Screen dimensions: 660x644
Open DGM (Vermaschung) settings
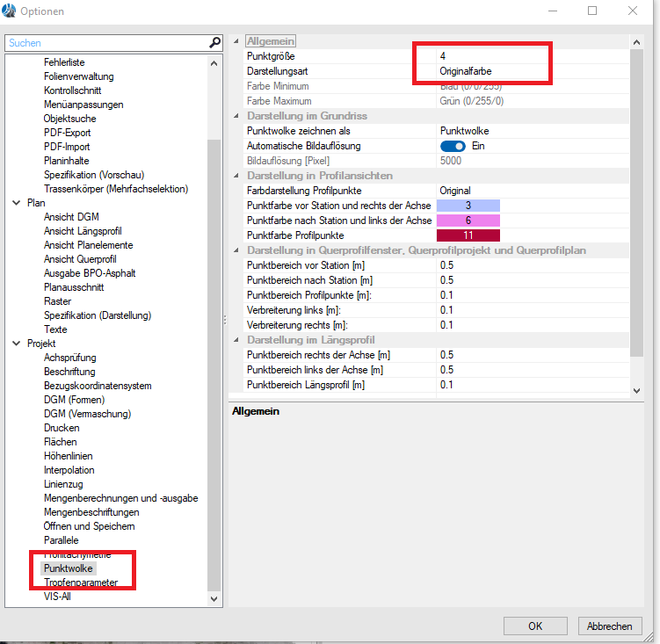87,414
